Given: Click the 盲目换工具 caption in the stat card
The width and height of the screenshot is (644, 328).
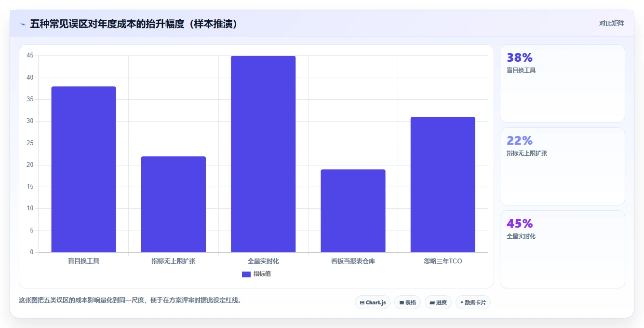Looking at the screenshot, I should pos(521,70).
